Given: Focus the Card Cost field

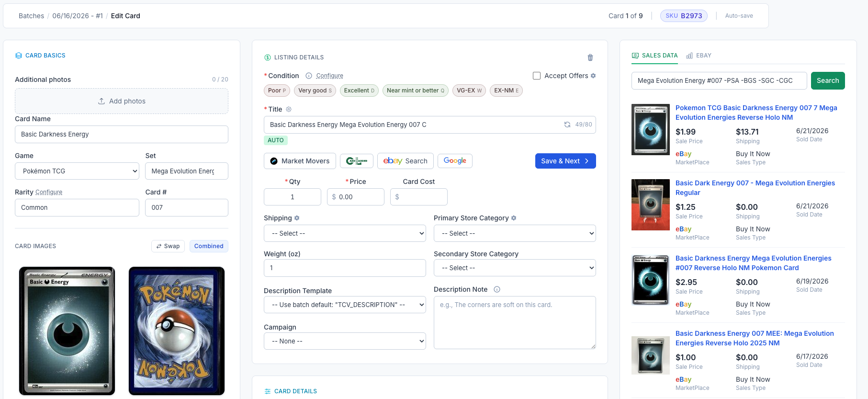Looking at the screenshot, I should (419, 197).
